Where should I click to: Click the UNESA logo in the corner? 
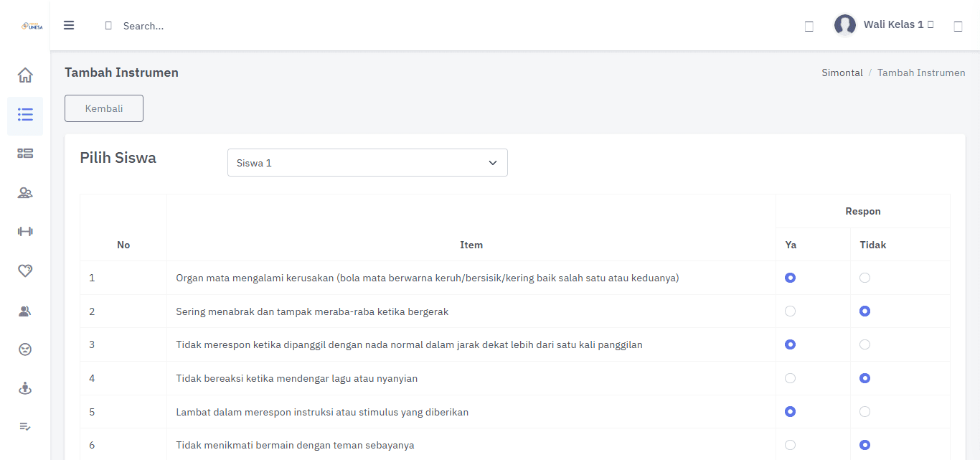pos(32,26)
